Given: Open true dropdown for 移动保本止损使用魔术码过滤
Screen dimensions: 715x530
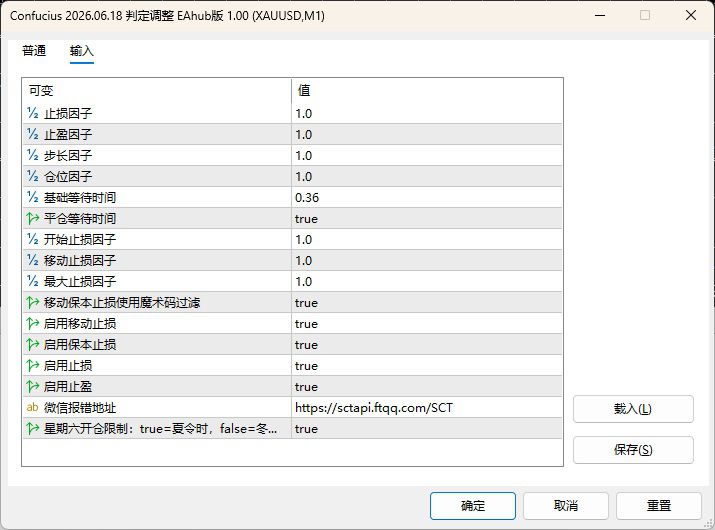Looking at the screenshot, I should coord(426,302).
